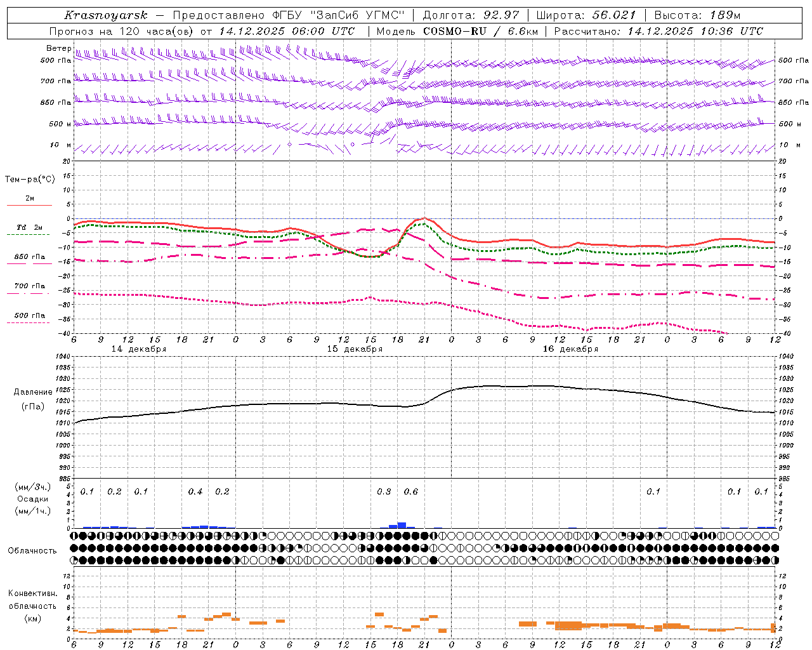Click "850 гПа" right of wind panel
This screenshot has height=650, width=812.
click(x=794, y=102)
